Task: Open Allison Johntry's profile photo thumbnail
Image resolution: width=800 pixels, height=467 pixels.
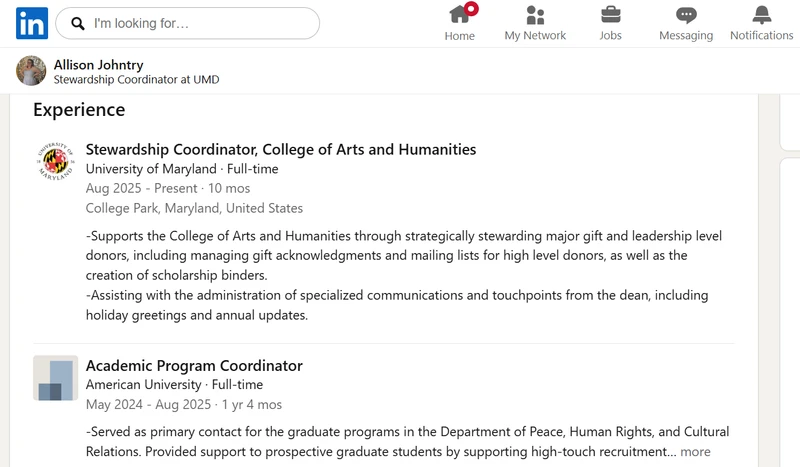Action: (31, 70)
